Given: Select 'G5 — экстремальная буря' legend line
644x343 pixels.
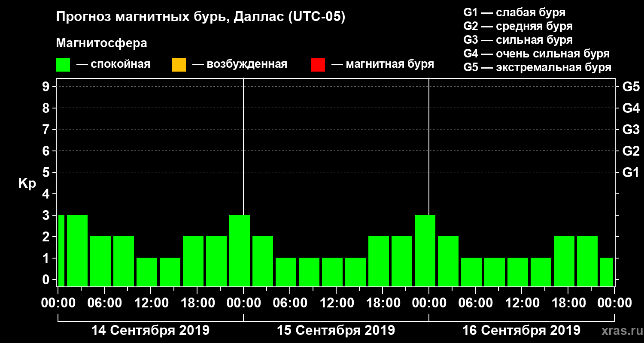Looking at the screenshot, I should click(538, 67).
